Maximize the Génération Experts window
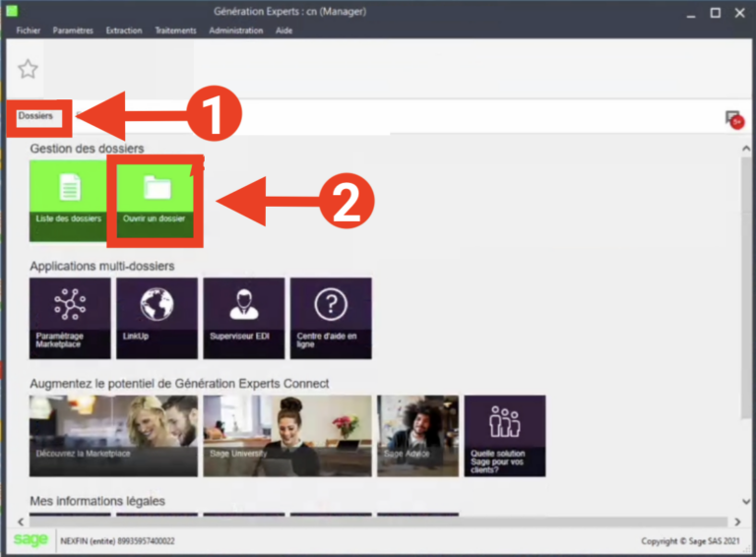Image resolution: width=756 pixels, height=557 pixels. tap(716, 13)
